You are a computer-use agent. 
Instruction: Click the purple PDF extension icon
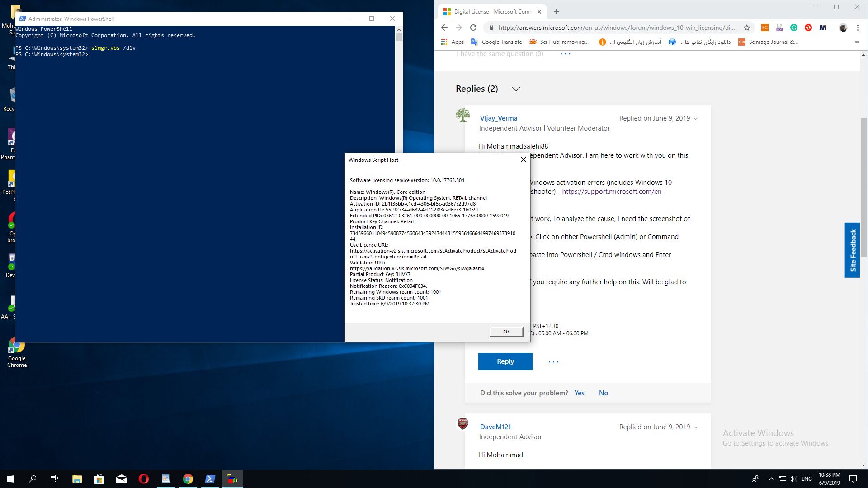pyautogui.click(x=779, y=28)
